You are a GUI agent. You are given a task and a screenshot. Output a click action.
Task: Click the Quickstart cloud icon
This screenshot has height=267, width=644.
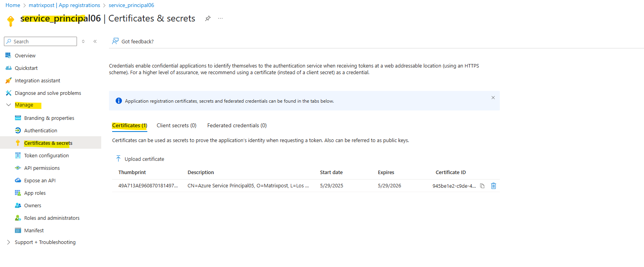[x=8, y=68]
